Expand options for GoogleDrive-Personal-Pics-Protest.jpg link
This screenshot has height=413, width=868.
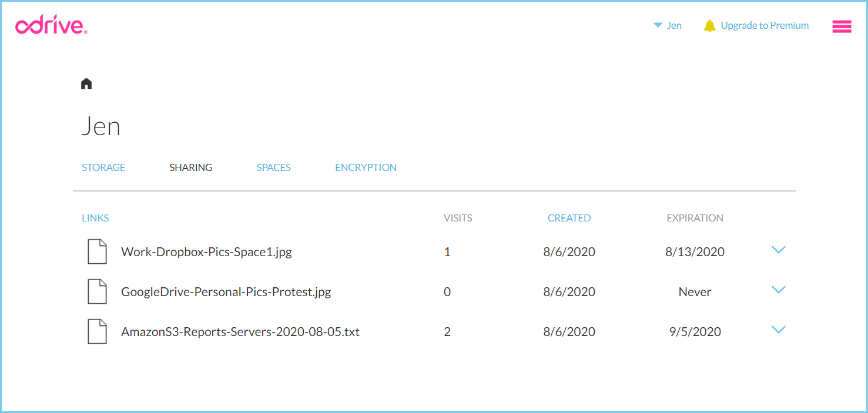coord(778,290)
